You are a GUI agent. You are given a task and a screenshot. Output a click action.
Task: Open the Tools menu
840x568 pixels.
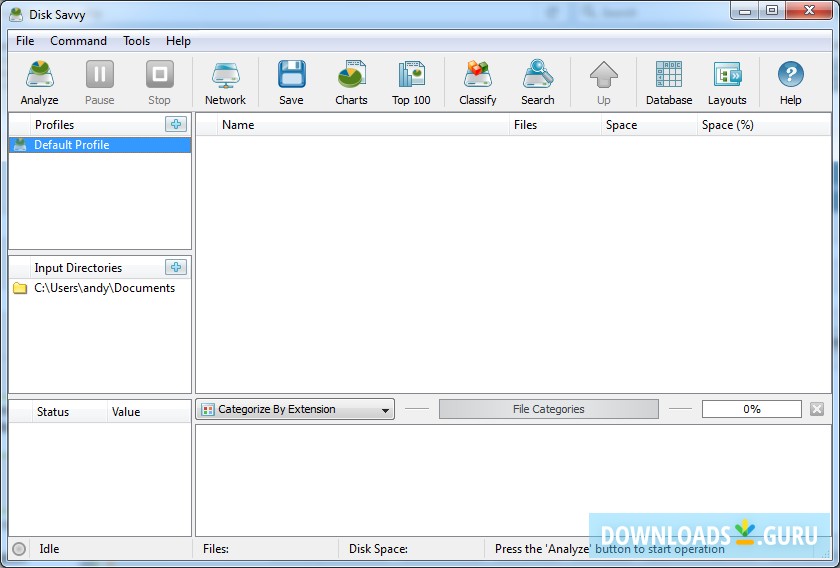[x=136, y=41]
